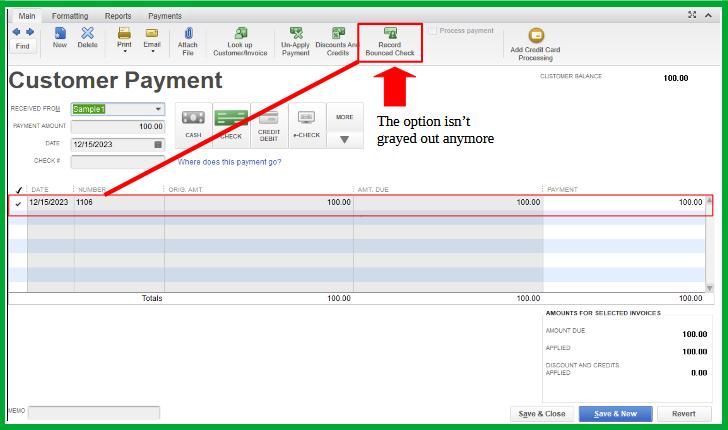The height and width of the screenshot is (430, 728).
Task: Select Credit Debit payment method
Action: click(x=269, y=125)
